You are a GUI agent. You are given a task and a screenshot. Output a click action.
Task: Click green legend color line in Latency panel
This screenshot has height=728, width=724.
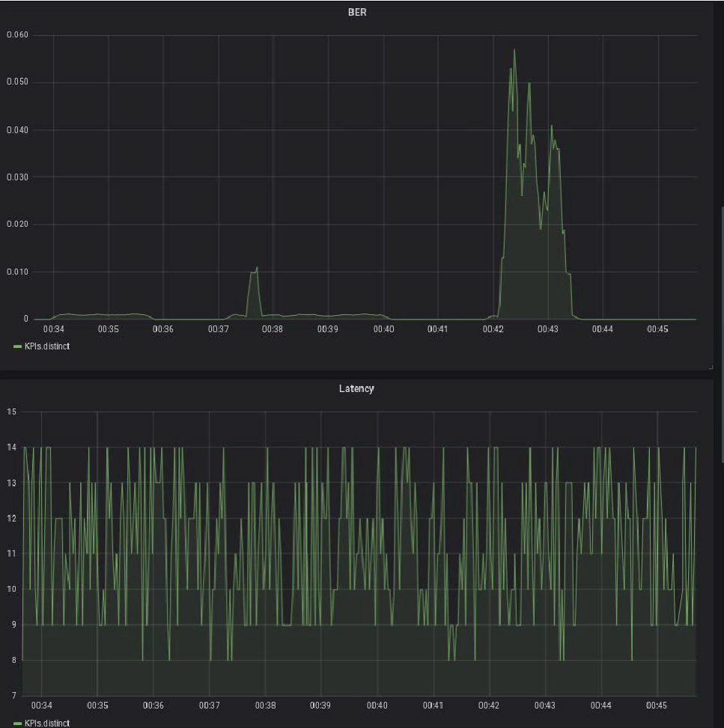(x=17, y=723)
